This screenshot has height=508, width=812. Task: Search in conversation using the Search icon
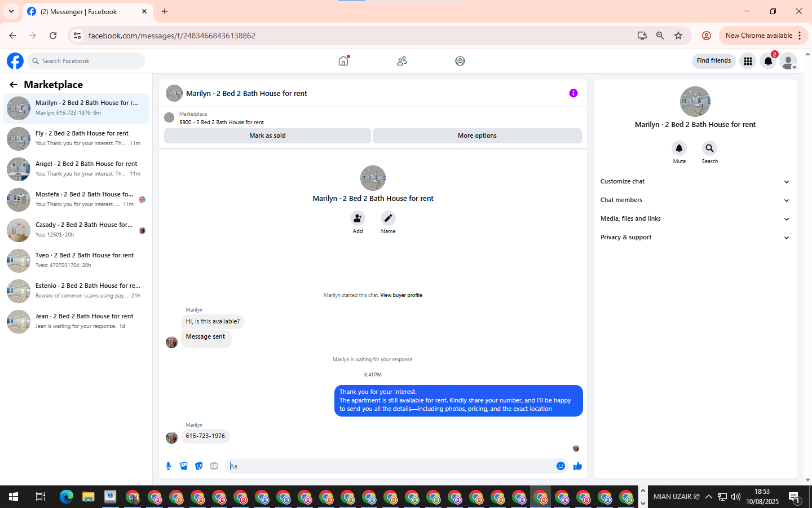point(709,148)
